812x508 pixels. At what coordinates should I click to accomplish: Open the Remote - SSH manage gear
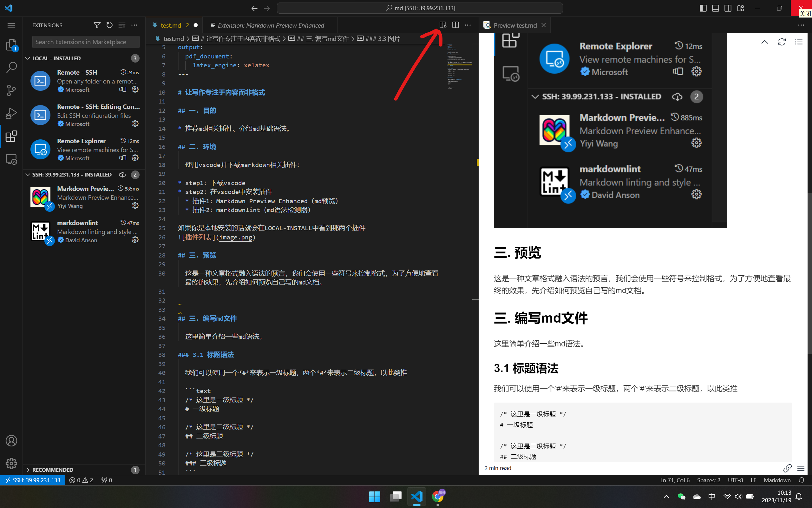click(x=135, y=89)
